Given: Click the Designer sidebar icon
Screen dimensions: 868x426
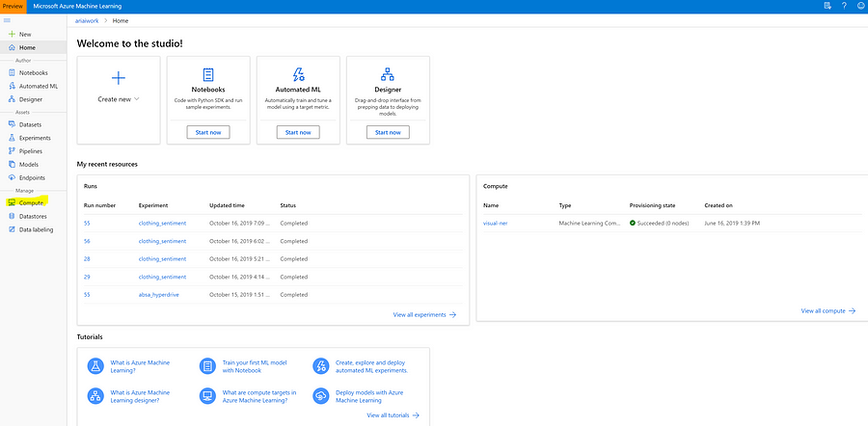Looking at the screenshot, I should pyautogui.click(x=12, y=99).
